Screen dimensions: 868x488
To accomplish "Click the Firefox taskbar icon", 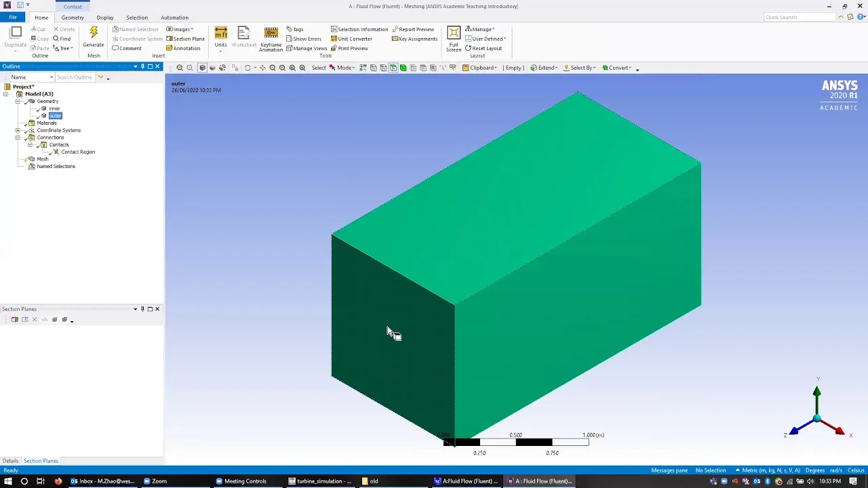I will pos(58,481).
